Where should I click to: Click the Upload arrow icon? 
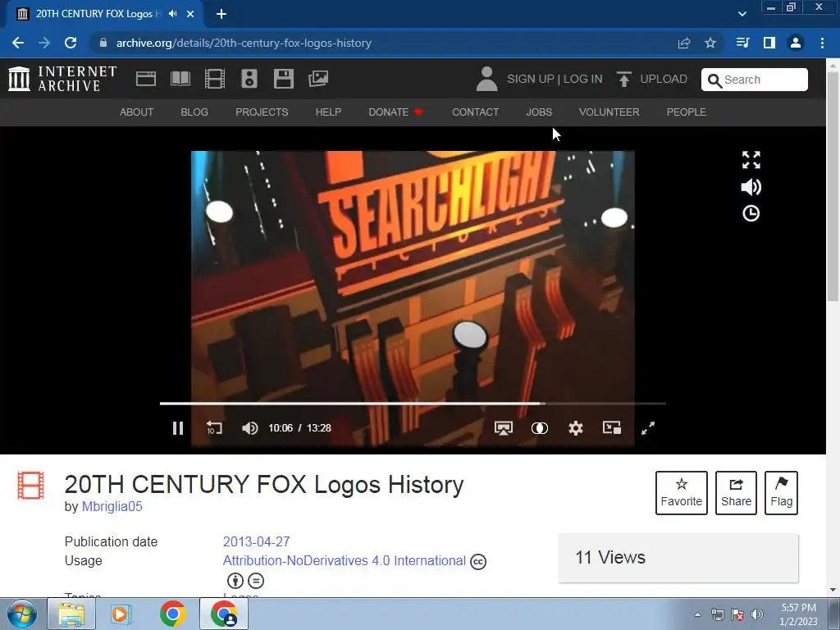click(623, 79)
